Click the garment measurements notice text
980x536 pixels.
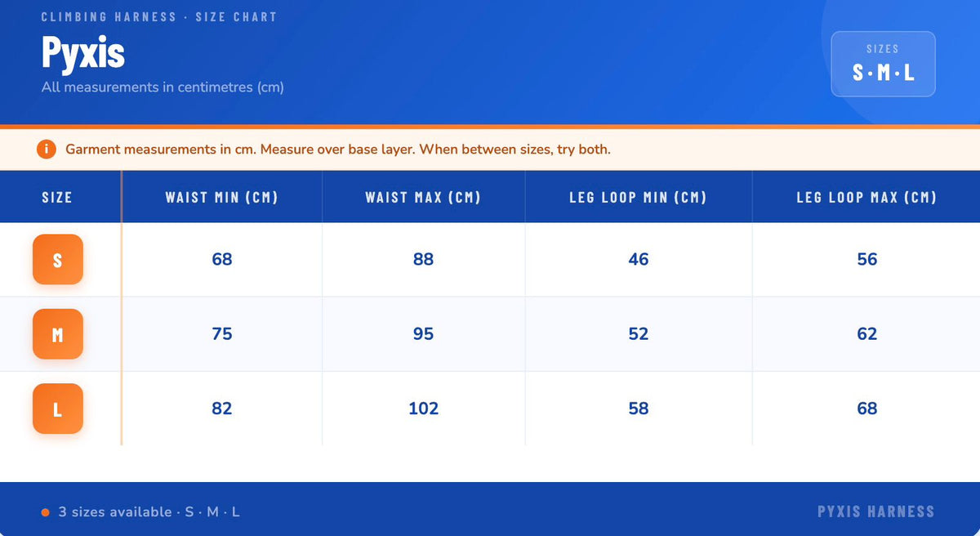[338, 150]
